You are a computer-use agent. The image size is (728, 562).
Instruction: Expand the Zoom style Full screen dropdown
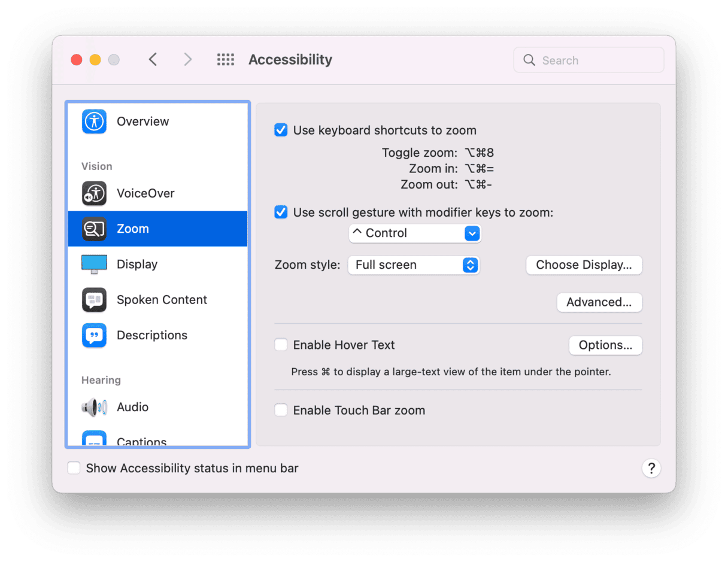414,265
